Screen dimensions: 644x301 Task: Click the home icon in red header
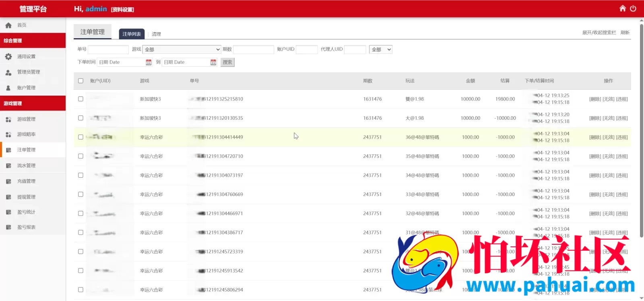tap(622, 8)
